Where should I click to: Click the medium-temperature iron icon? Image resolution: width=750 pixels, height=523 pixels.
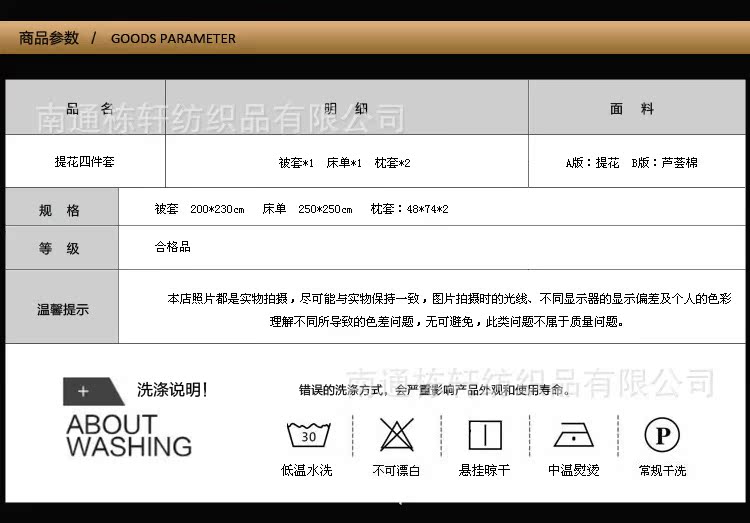[574, 435]
